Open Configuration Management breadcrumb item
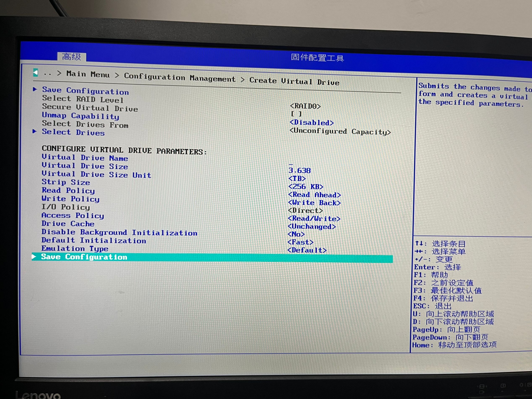This screenshot has width=532, height=399. [x=180, y=77]
